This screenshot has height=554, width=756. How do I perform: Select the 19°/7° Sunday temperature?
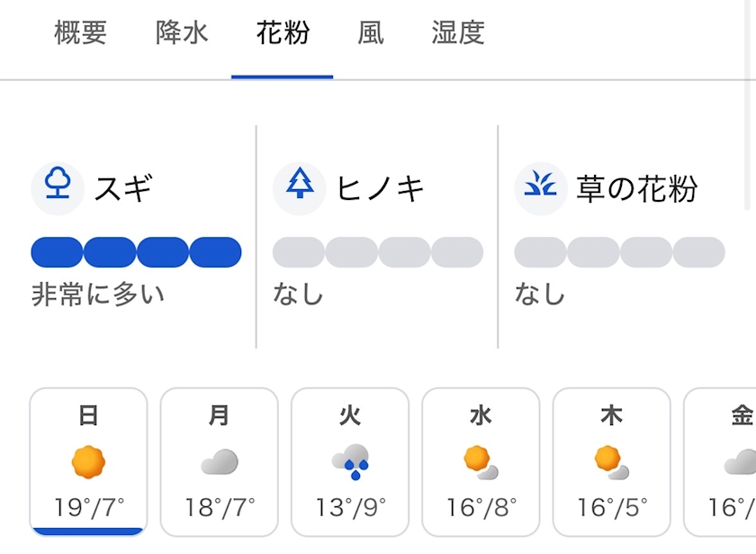tap(88, 507)
